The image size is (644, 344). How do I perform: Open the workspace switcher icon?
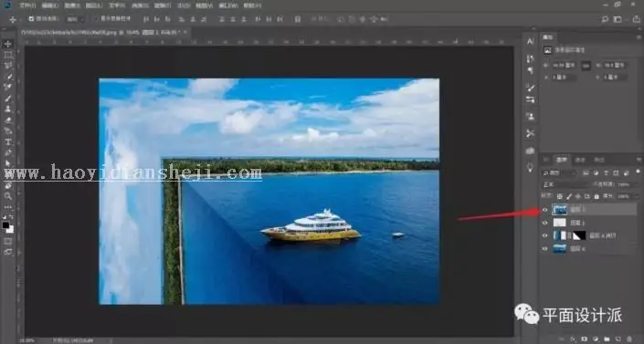pyautogui.click(x=618, y=19)
